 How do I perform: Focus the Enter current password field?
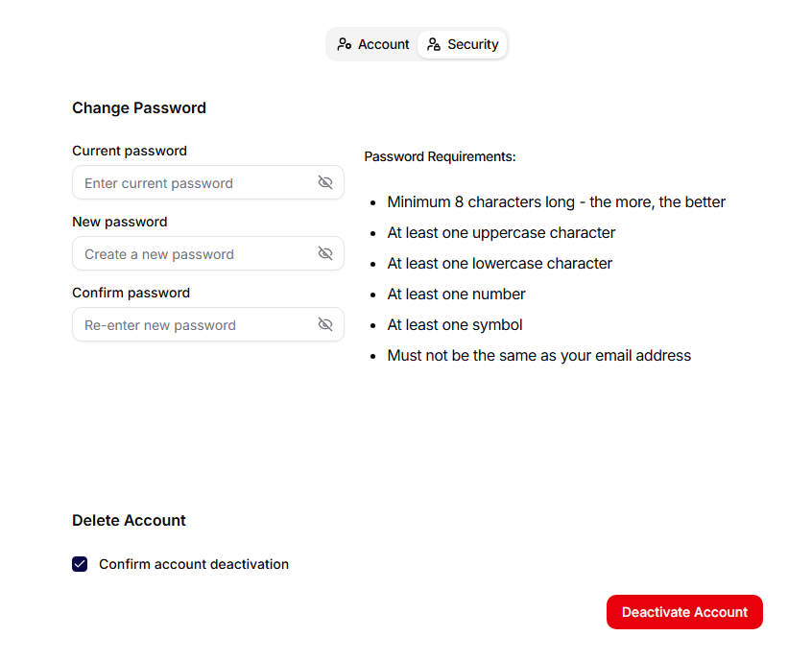point(208,182)
